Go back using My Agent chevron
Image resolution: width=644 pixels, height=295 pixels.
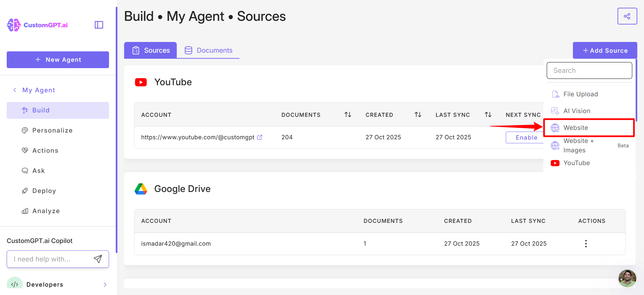(x=15, y=90)
